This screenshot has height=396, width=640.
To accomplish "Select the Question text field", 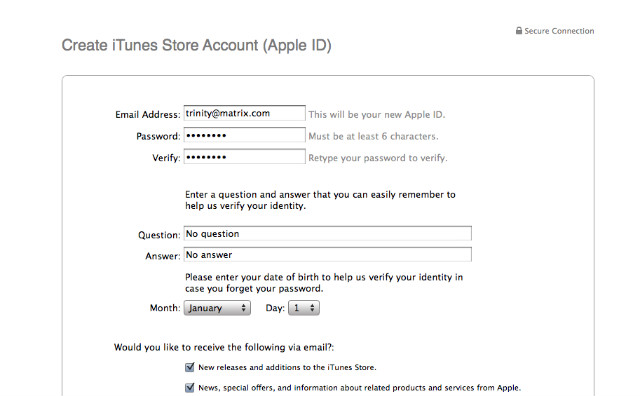I will (328, 234).
